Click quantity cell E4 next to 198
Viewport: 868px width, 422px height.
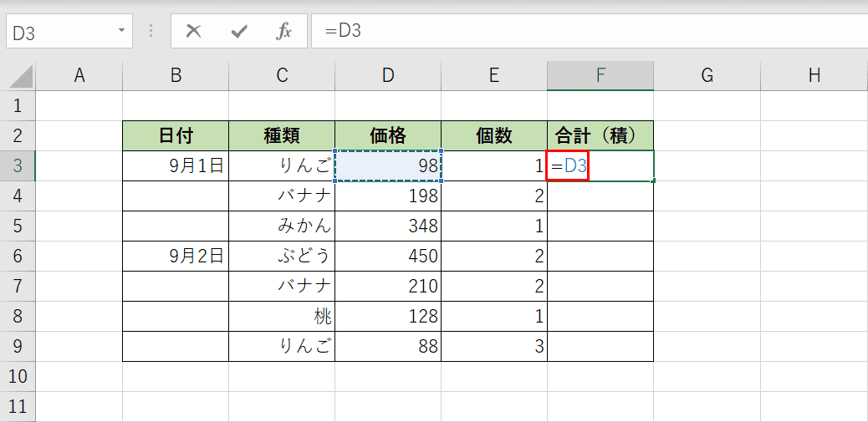pyautogui.click(x=494, y=196)
